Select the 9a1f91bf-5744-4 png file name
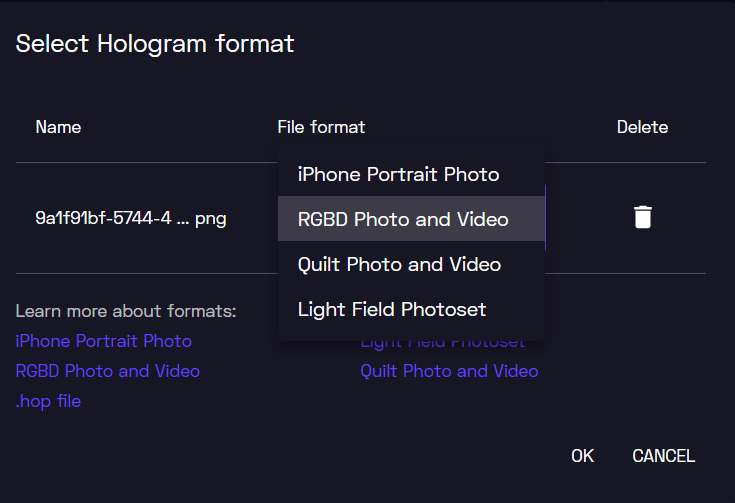Image resolution: width=735 pixels, height=503 pixels. (131, 218)
